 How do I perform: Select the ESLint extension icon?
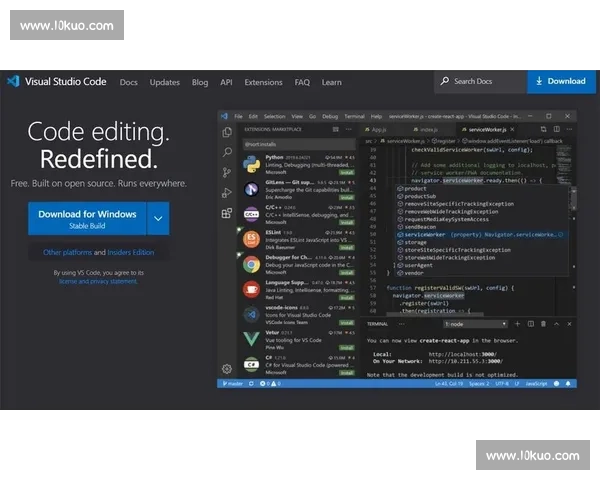pos(251,240)
